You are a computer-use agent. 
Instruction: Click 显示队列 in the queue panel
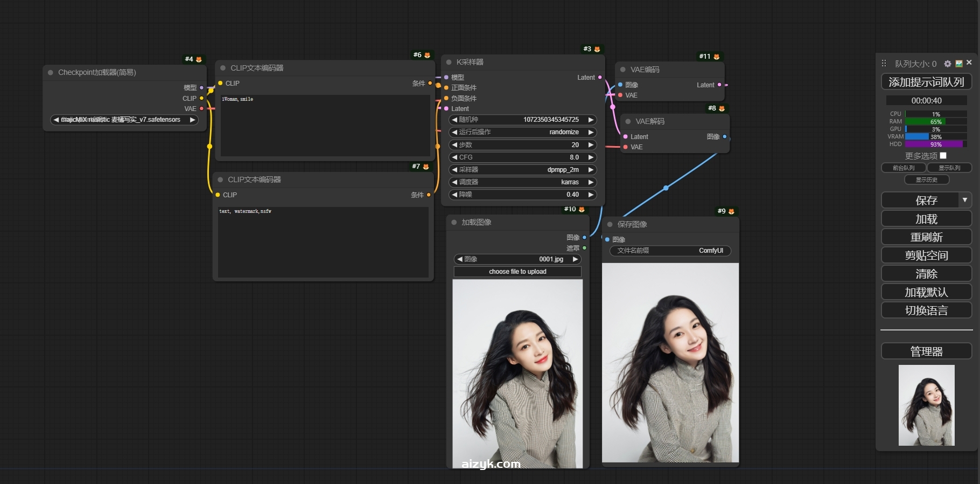949,168
